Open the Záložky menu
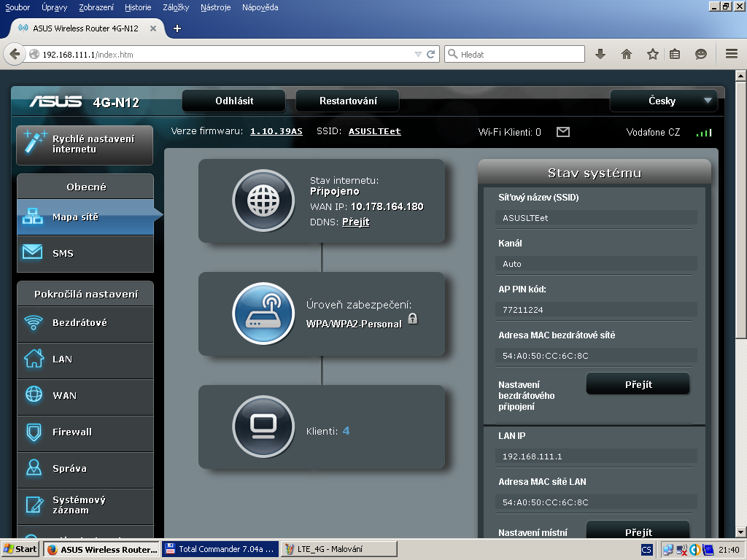747x560 pixels. pos(175,7)
